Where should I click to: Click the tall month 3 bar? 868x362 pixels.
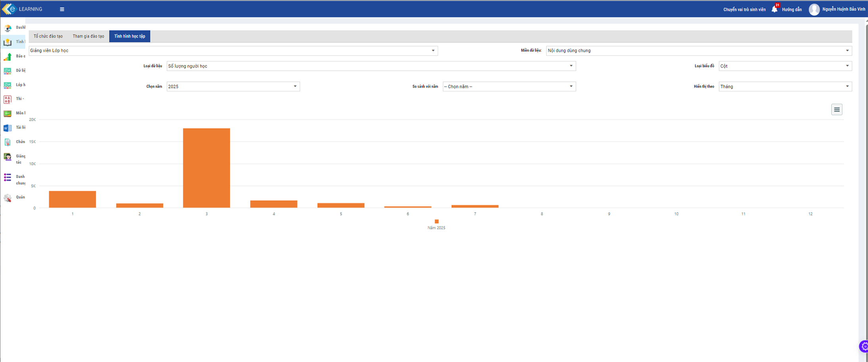206,168
